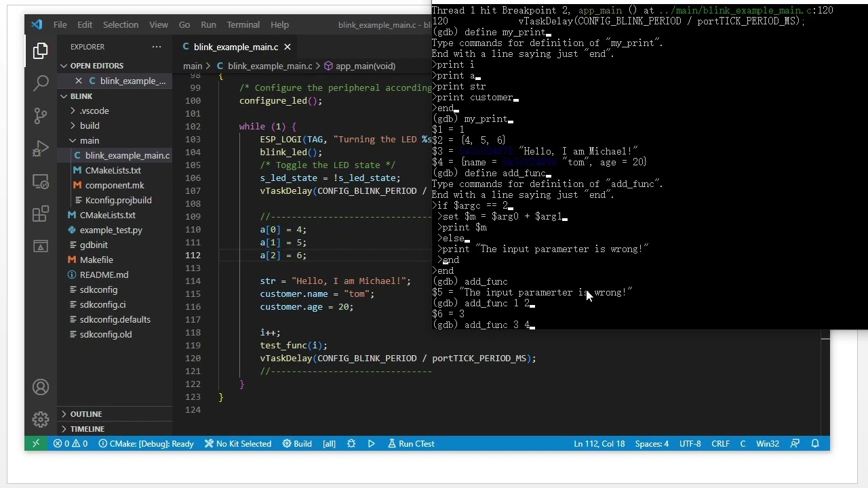Click No Kit Selected in status bar

[x=238, y=443]
